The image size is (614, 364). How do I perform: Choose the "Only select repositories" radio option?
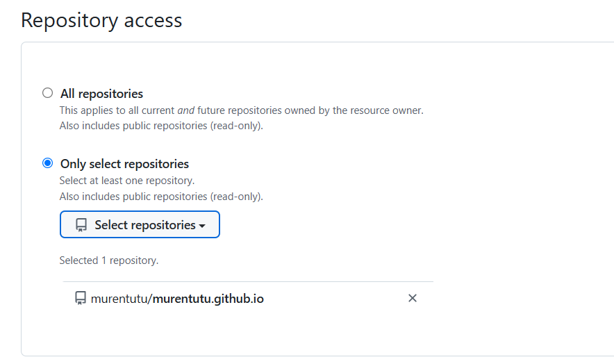[47, 163]
